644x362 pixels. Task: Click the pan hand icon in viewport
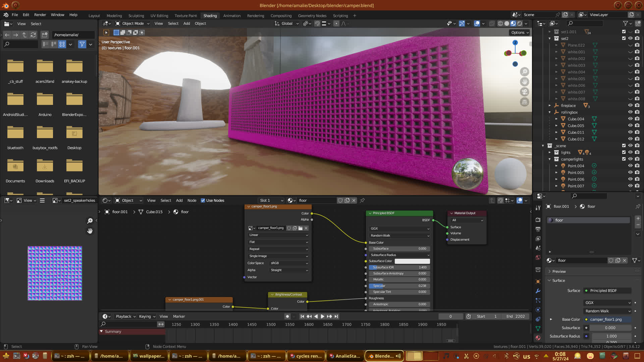point(525,81)
